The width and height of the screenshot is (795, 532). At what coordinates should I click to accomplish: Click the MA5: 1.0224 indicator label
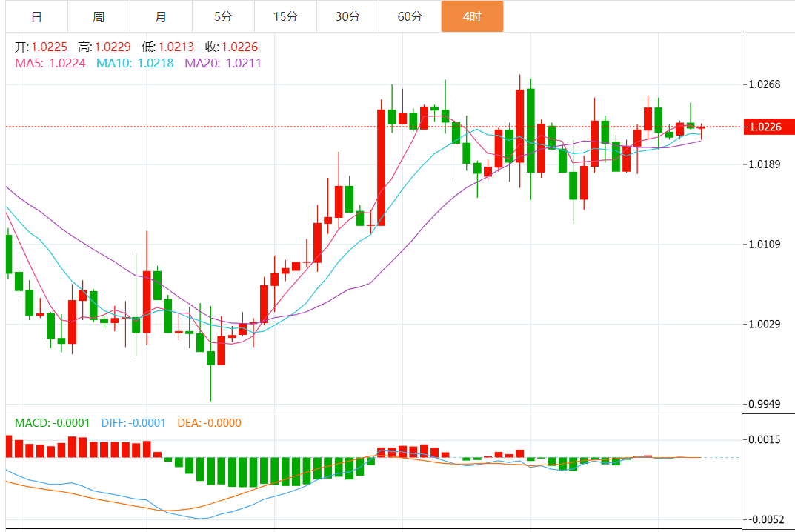(50, 64)
